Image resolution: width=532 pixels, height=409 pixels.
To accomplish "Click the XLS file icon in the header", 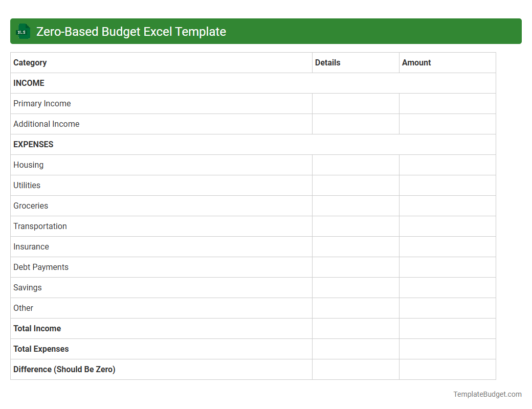I will pos(23,31).
